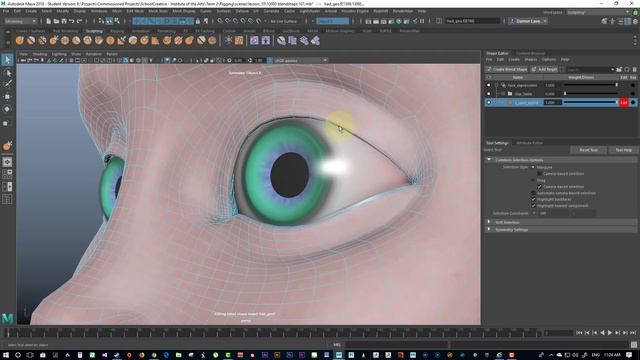Viewport: 640px width, 360px height.
Task: Expand the Soft Selection section
Action: tap(489, 222)
